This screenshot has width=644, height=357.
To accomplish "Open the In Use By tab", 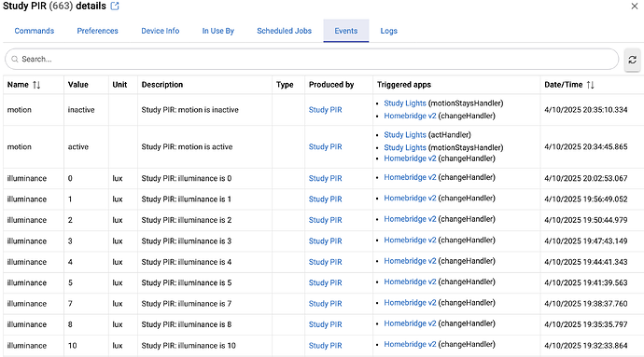I will 218,31.
